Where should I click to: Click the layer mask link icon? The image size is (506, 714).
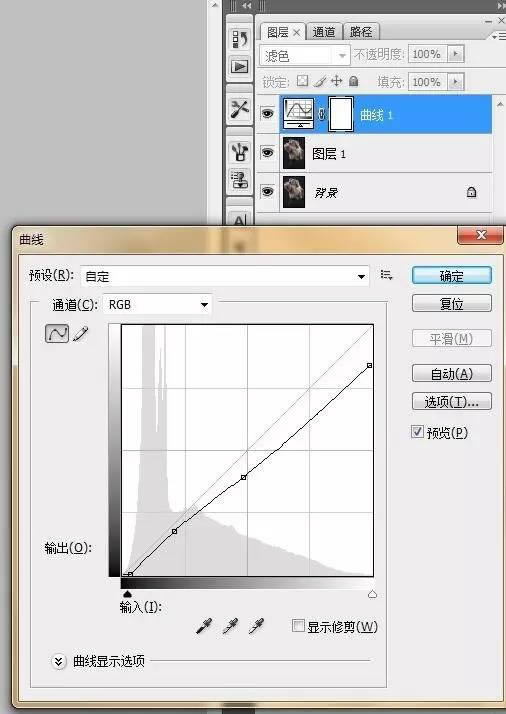[x=321, y=114]
